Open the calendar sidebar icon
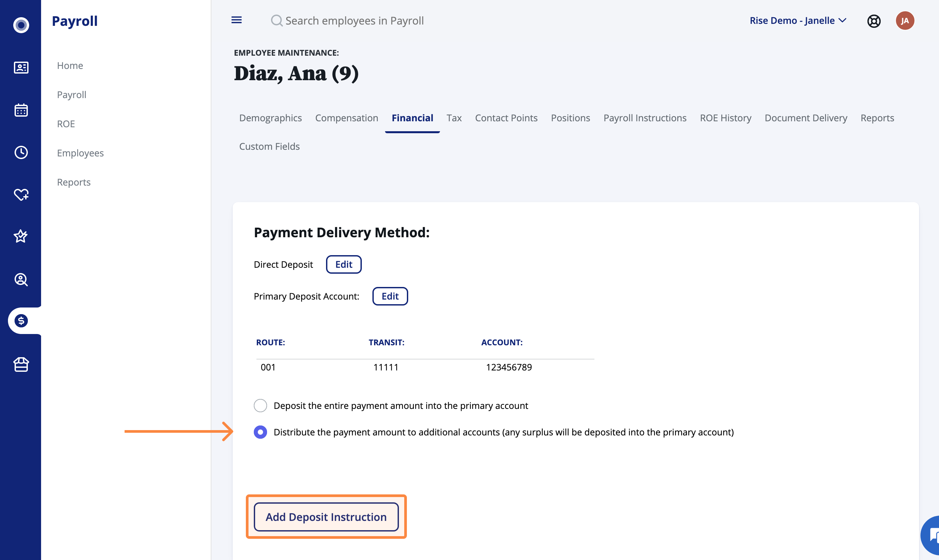The width and height of the screenshot is (939, 560). click(x=21, y=110)
